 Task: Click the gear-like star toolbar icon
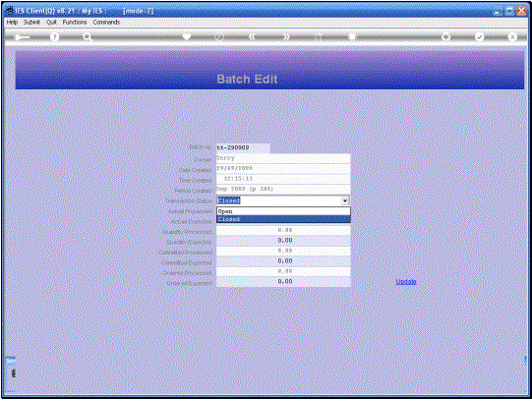coord(445,37)
